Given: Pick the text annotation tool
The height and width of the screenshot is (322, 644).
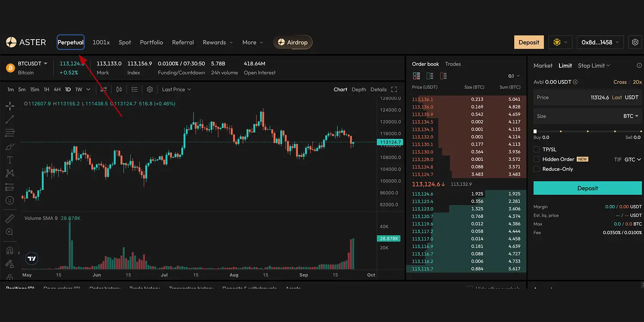Looking at the screenshot, I should coord(10,160).
